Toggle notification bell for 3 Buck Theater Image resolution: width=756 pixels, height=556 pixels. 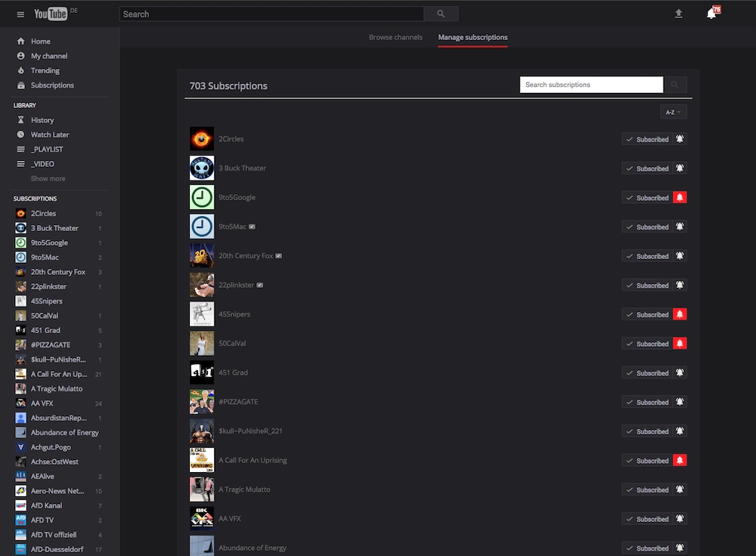[680, 168]
